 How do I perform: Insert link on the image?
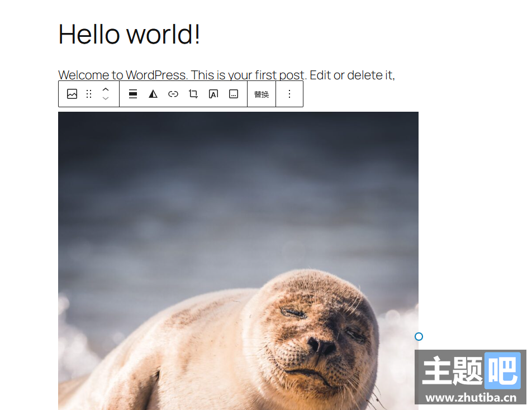(x=173, y=94)
